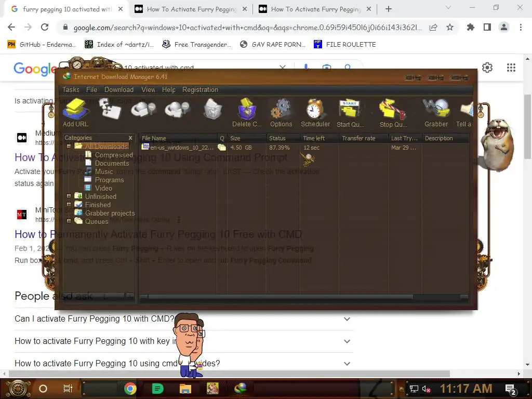Click the Start Queue icon
The image size is (532, 399).
coord(350,109)
